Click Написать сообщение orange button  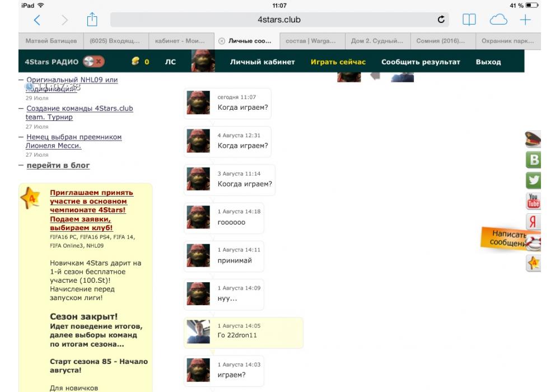[503, 239]
